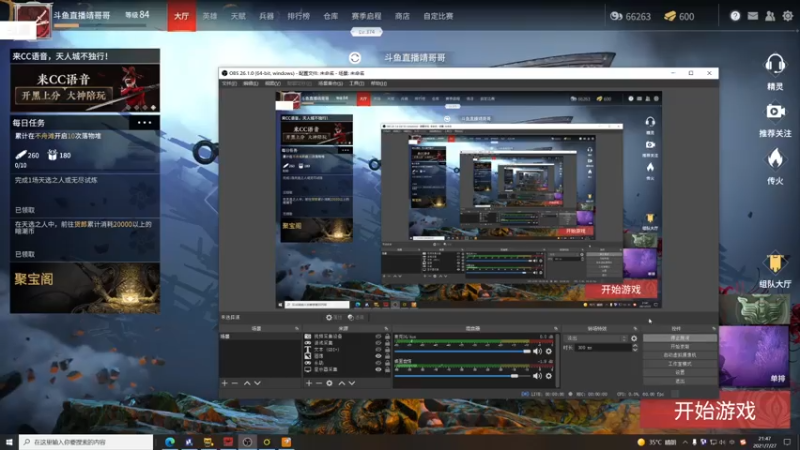The image size is (800, 450).
Task: Toggle visibility of 文本 (GDI+) source
Action: point(378,349)
